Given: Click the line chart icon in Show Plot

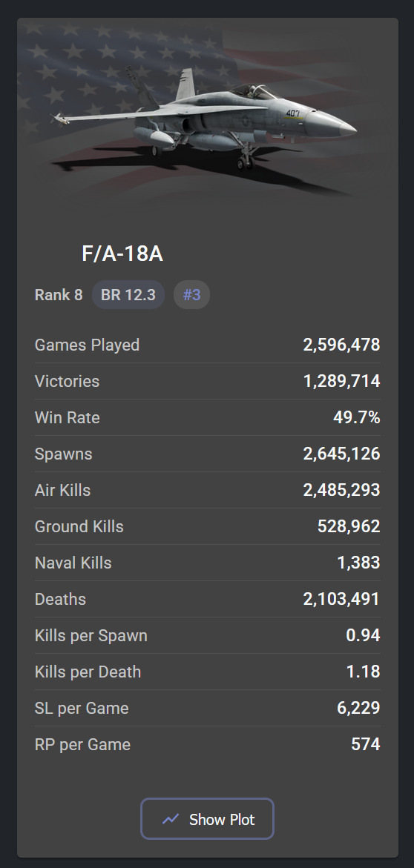Looking at the screenshot, I should point(171,819).
